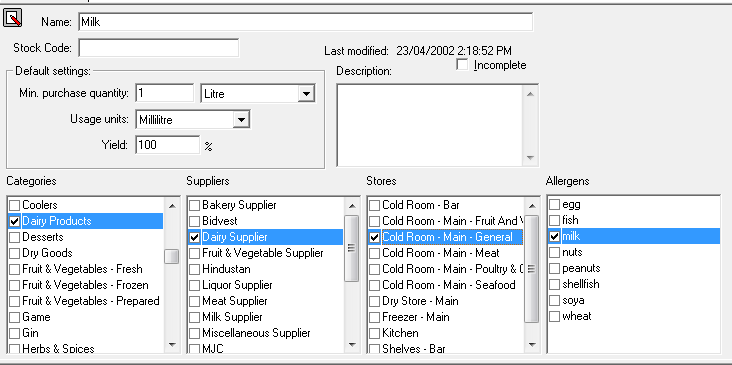Check the peanuts allergen
Viewport: 732px width, 365px height.
[x=554, y=268]
